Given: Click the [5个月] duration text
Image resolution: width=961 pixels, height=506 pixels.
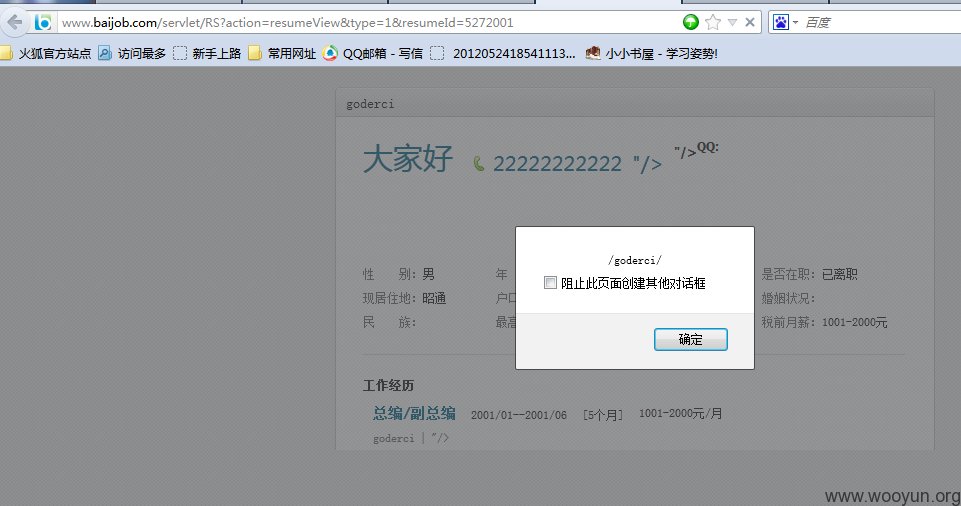Looking at the screenshot, I should 603,415.
